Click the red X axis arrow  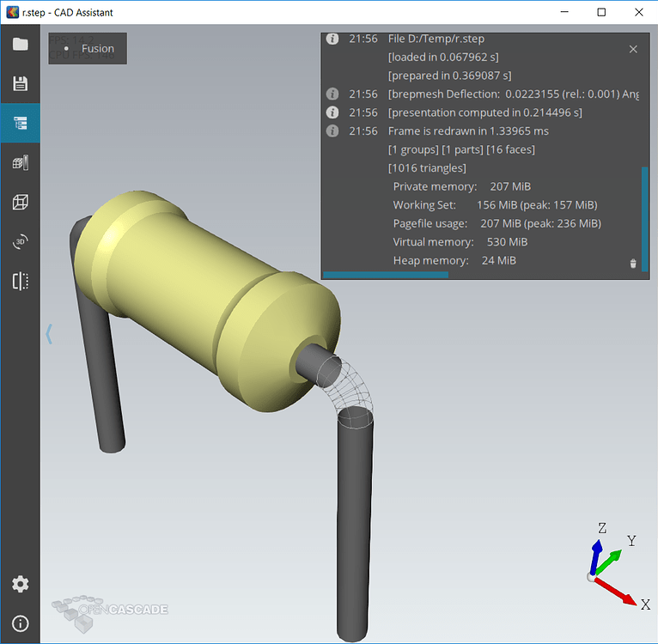[x=616, y=592]
